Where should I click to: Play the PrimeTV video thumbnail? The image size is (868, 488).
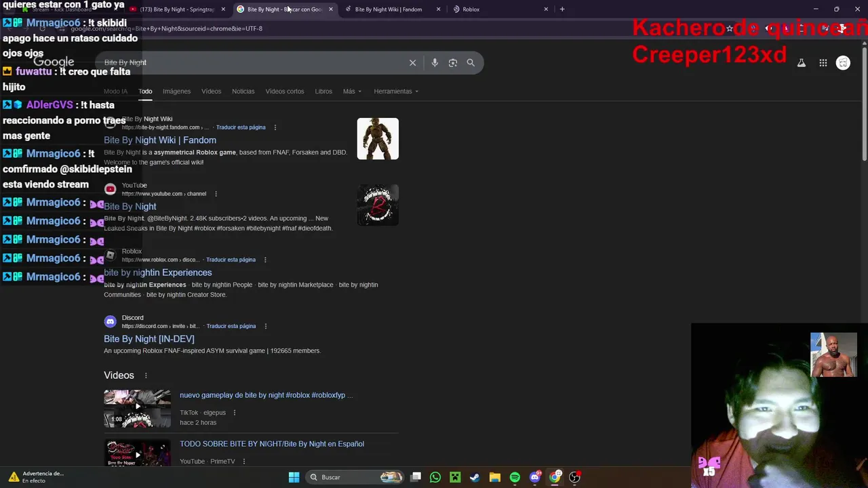[x=138, y=453]
